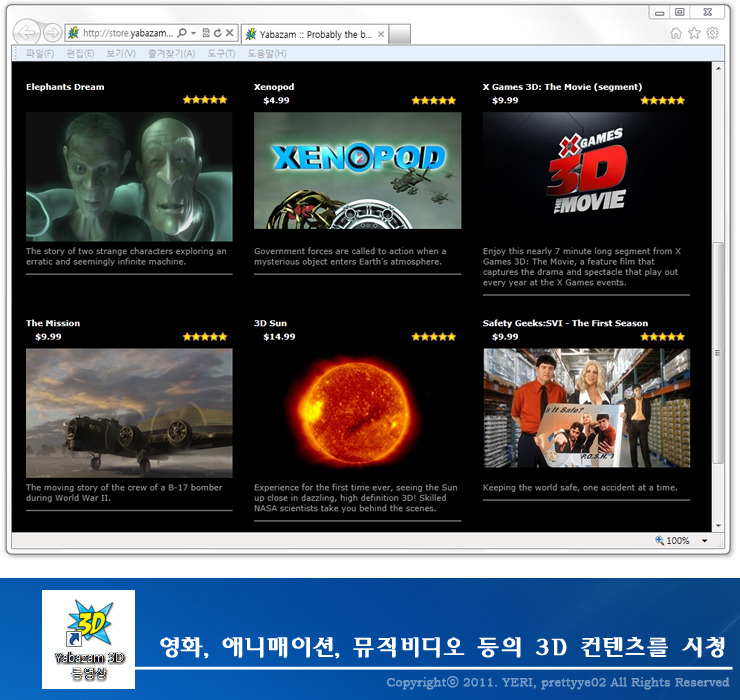Open Favorites with the star icon
This screenshot has height=700, width=740.
point(694,33)
